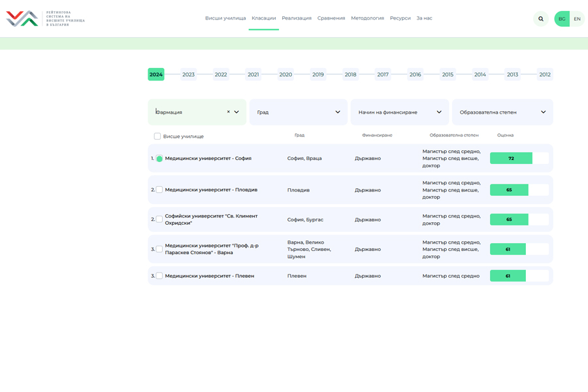Select year 2019

pos(318,74)
